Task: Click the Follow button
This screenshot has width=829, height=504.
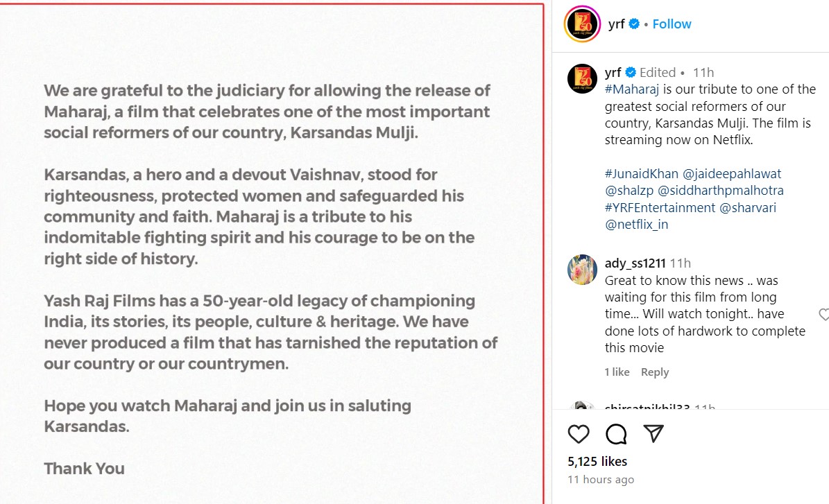Action: point(672,24)
